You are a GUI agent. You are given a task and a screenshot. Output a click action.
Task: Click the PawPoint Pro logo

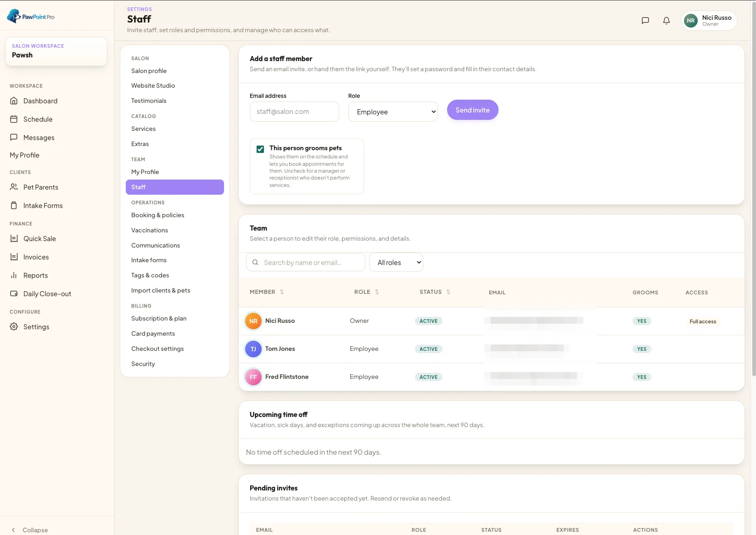(x=31, y=17)
